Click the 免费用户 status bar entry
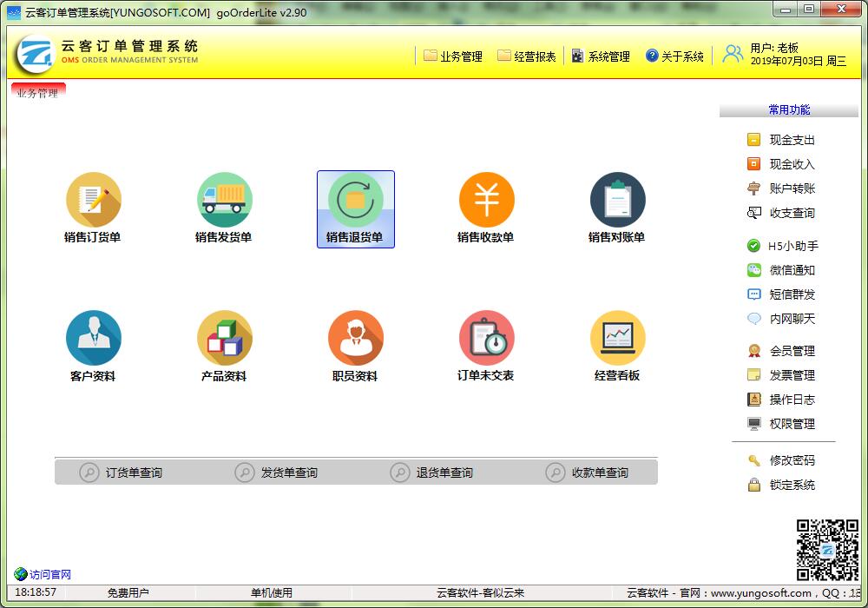 click(x=128, y=592)
